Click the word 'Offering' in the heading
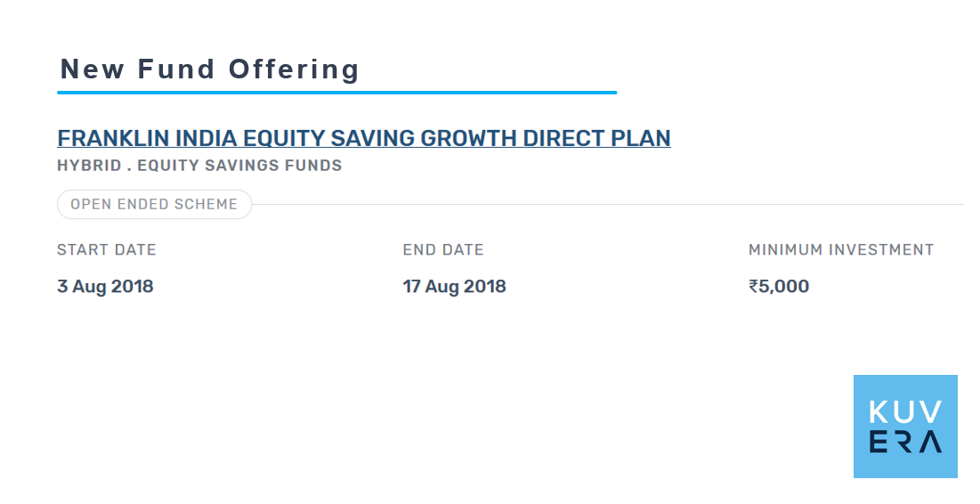 click(294, 69)
